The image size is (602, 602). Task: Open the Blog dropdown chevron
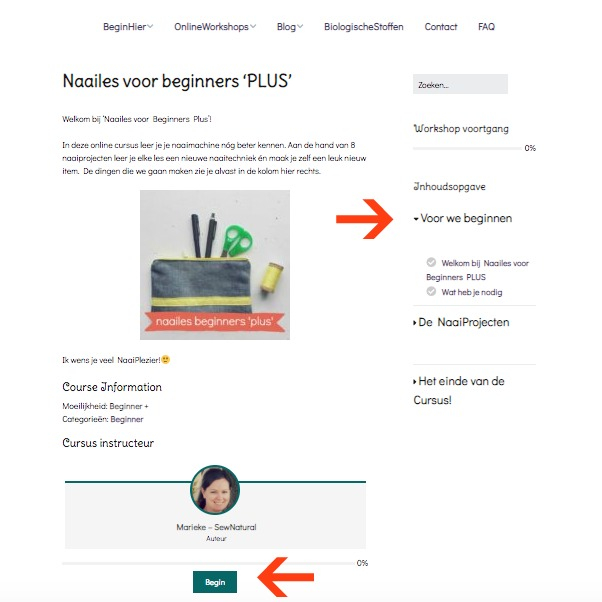(300, 26)
